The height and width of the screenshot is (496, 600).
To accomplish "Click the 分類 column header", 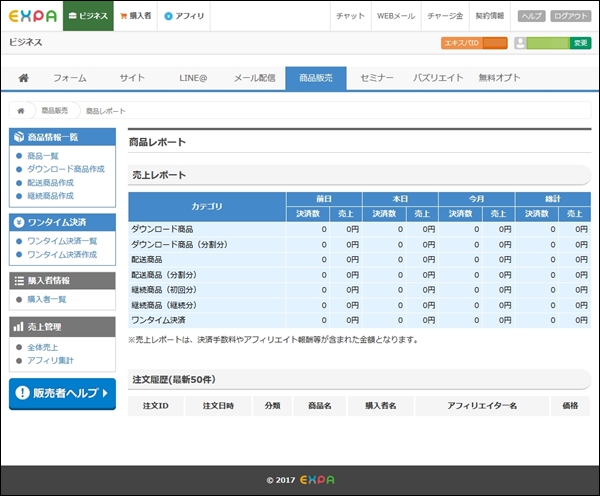I will 272,406.
